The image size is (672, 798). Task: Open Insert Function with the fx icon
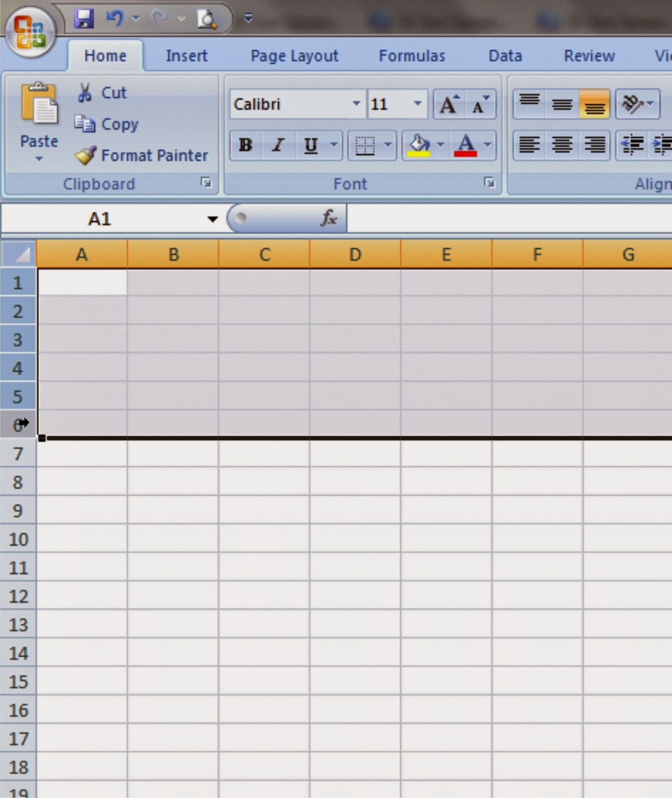tap(329, 218)
